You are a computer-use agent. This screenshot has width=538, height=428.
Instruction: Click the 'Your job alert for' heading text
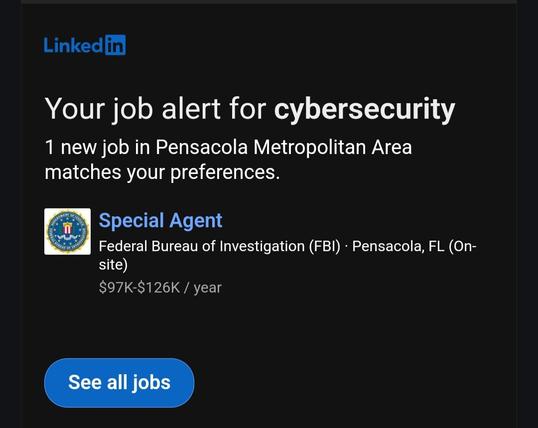pyautogui.click(x=155, y=109)
